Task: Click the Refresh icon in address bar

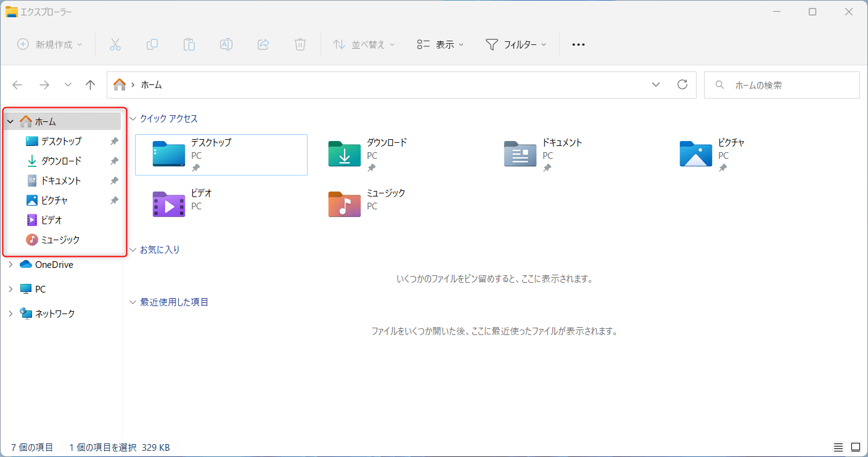Action: [x=682, y=85]
